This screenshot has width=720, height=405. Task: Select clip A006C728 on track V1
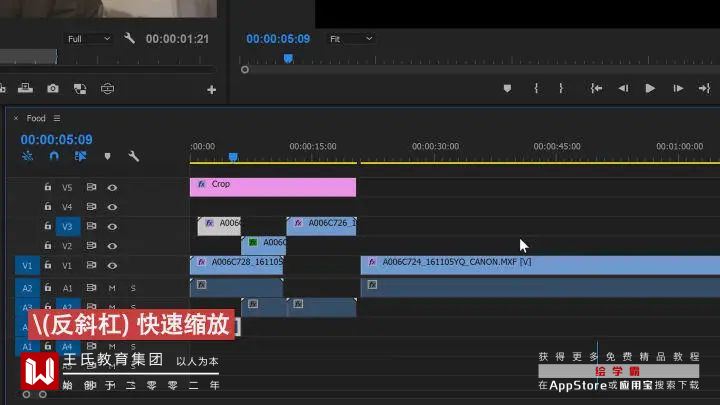pyautogui.click(x=236, y=265)
